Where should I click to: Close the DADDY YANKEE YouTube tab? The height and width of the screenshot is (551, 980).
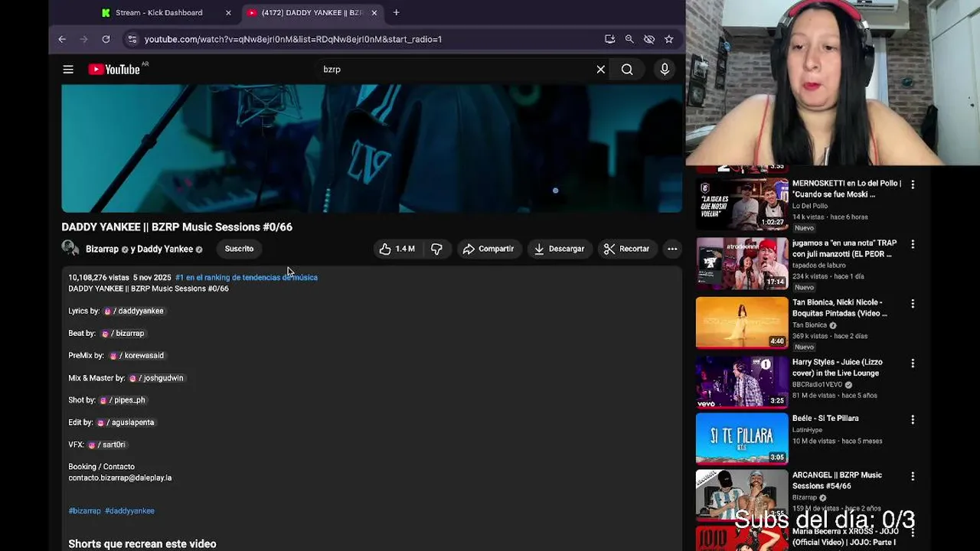(374, 13)
